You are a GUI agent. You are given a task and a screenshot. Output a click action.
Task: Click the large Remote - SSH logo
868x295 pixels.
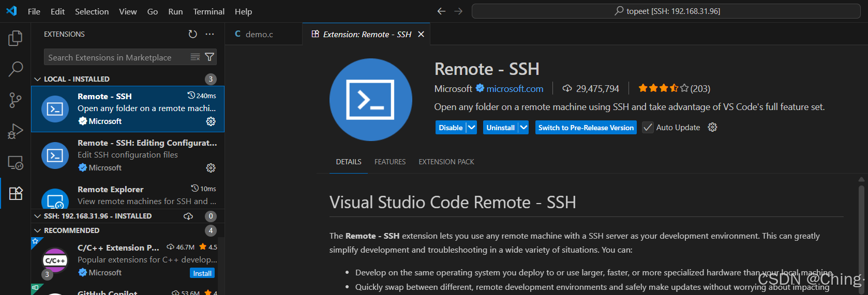pyautogui.click(x=370, y=99)
